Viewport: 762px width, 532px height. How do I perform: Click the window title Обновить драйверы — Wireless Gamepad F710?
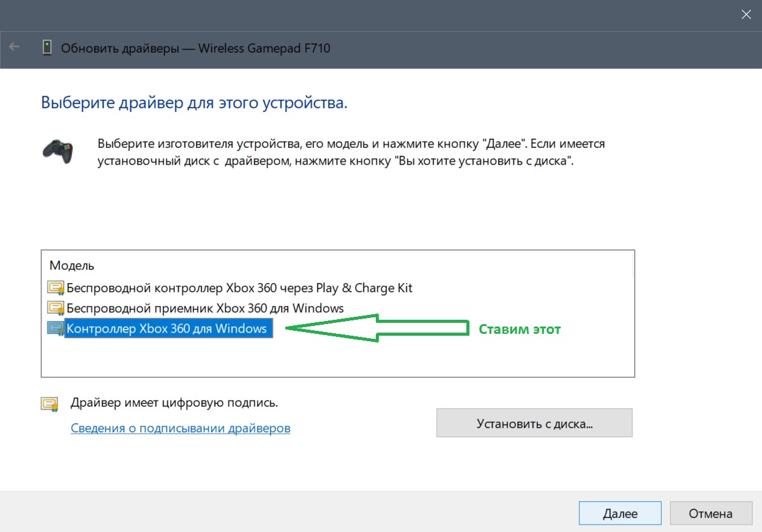click(196, 48)
